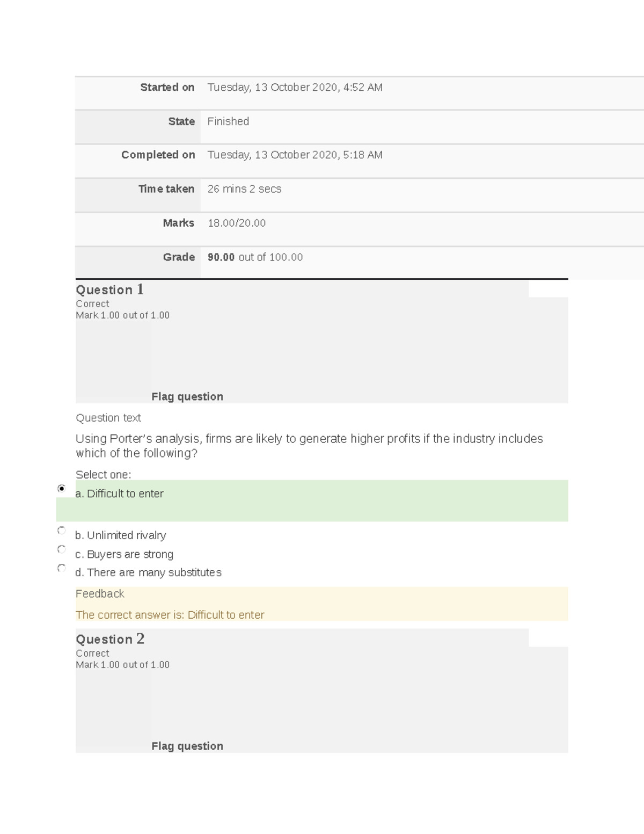Click the Grade value 90.00 out of 100.00
Viewport: 644px width, 834px height.
(x=255, y=257)
